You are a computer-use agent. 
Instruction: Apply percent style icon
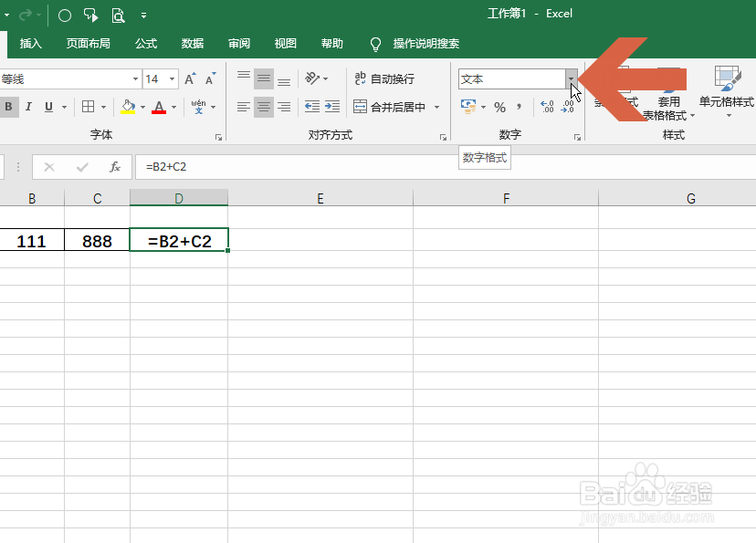point(500,107)
